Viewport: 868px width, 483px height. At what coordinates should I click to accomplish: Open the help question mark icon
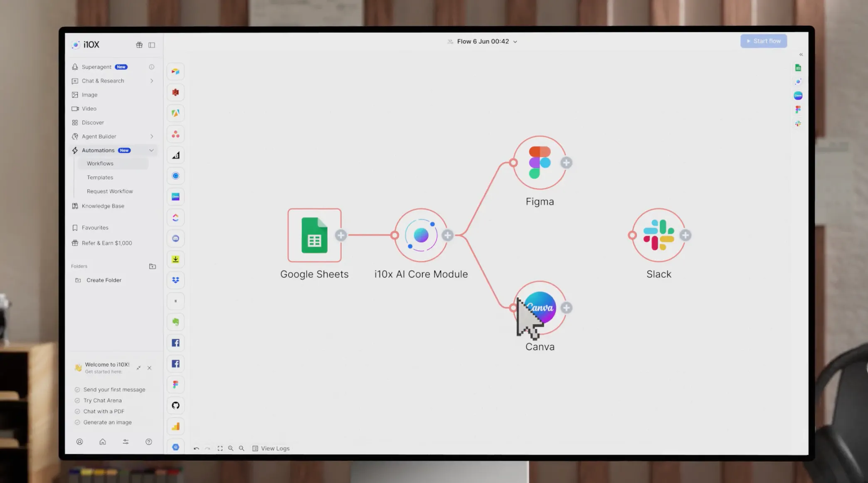tap(149, 442)
